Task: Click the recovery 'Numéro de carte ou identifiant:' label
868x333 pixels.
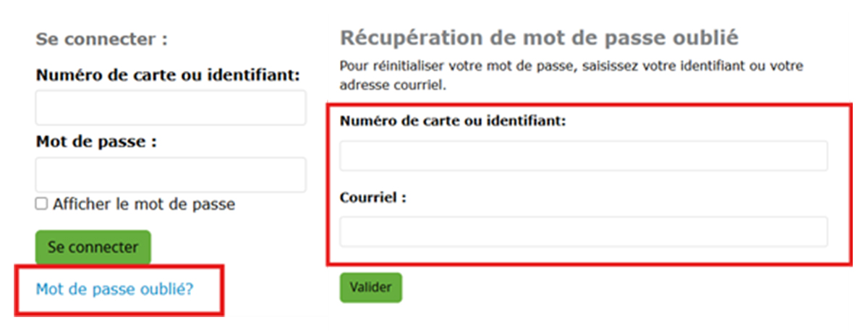Action: click(x=452, y=121)
